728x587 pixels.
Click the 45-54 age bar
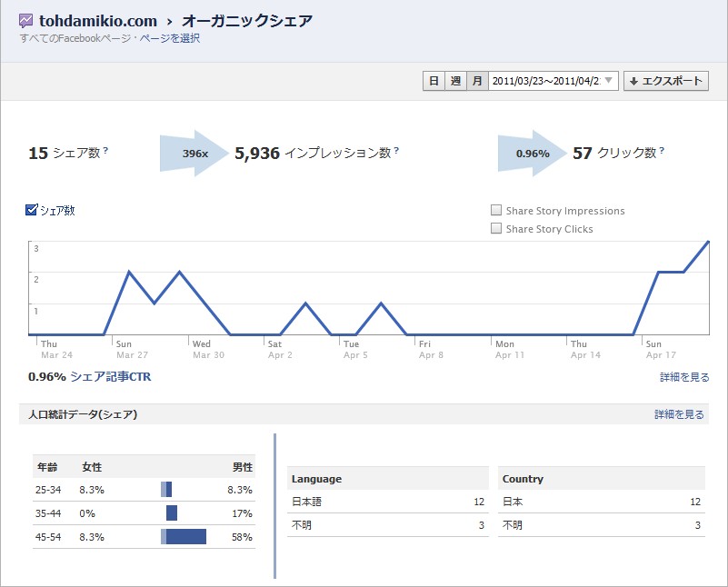(x=184, y=536)
